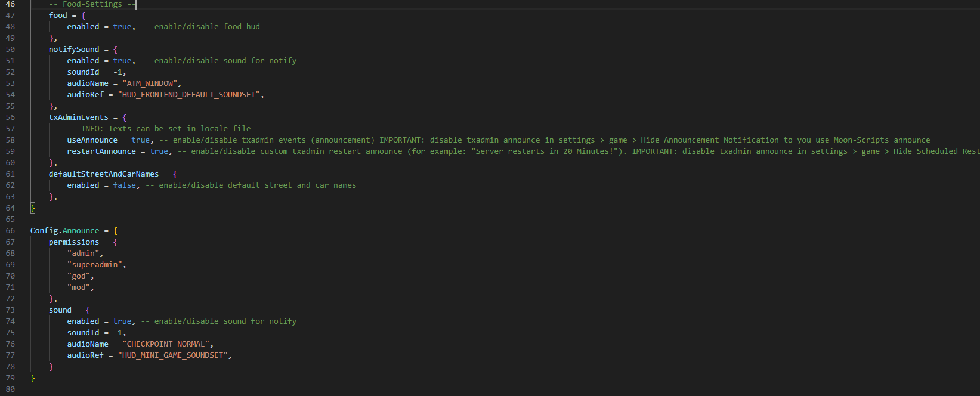
Task: Click the "HUD_MINI_GAME_SOUNDSET" string
Action: click(172, 355)
